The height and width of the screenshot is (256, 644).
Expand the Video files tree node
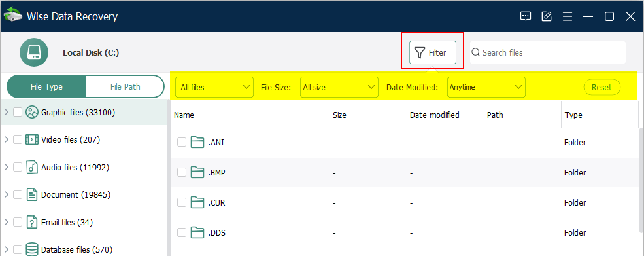pyautogui.click(x=6, y=139)
